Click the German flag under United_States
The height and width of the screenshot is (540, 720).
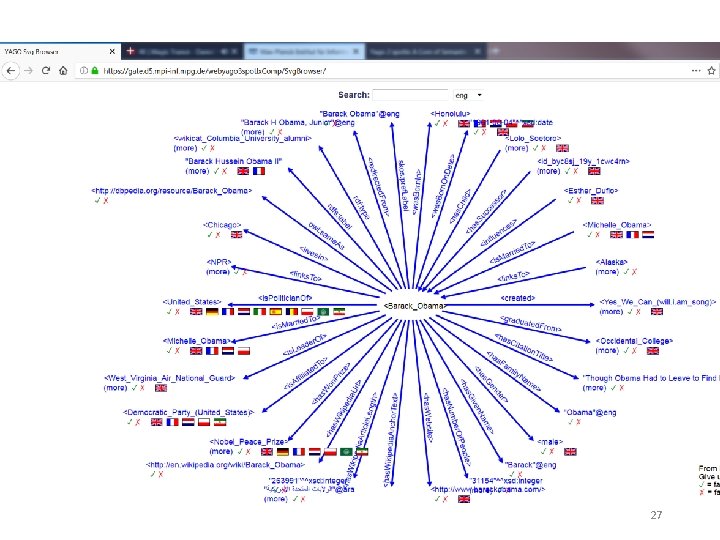212,312
